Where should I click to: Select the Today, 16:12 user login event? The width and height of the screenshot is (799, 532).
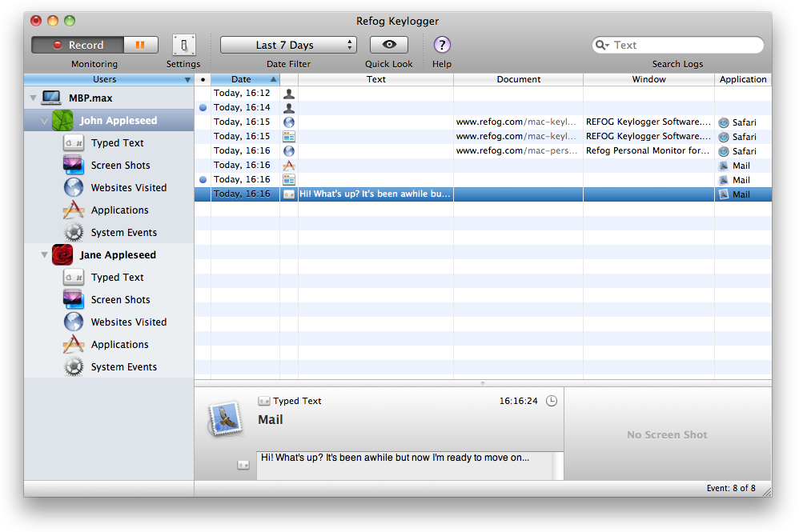click(x=483, y=93)
